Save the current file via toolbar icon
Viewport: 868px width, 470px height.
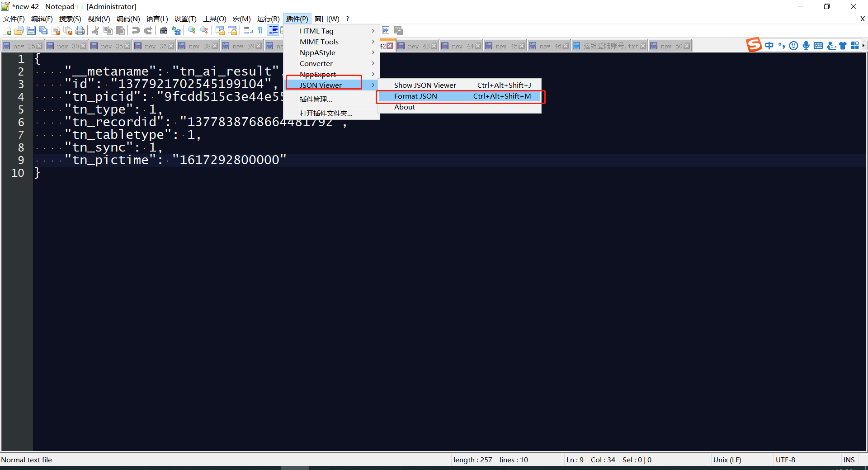point(31,30)
